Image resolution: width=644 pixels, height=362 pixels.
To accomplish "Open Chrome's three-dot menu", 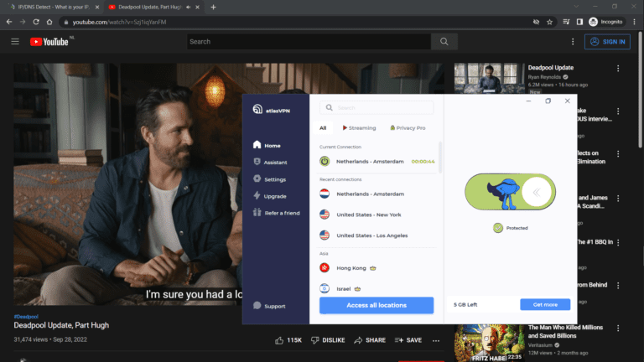I will click(x=635, y=22).
